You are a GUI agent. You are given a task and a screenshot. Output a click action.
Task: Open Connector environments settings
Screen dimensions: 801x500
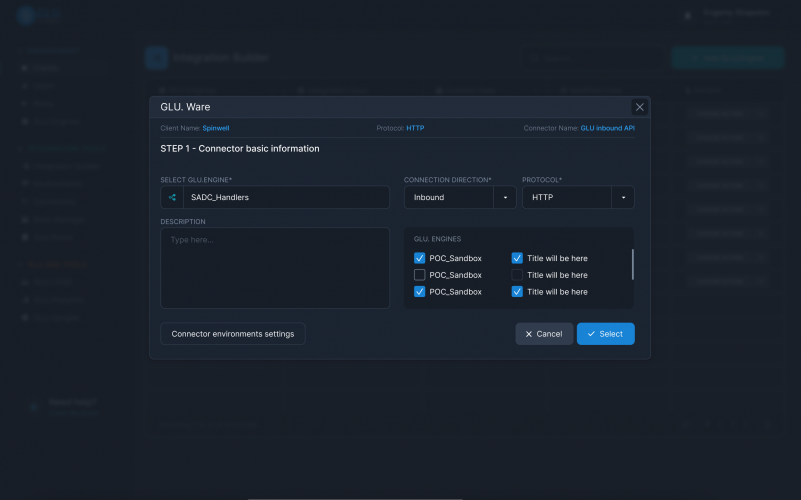(233, 334)
